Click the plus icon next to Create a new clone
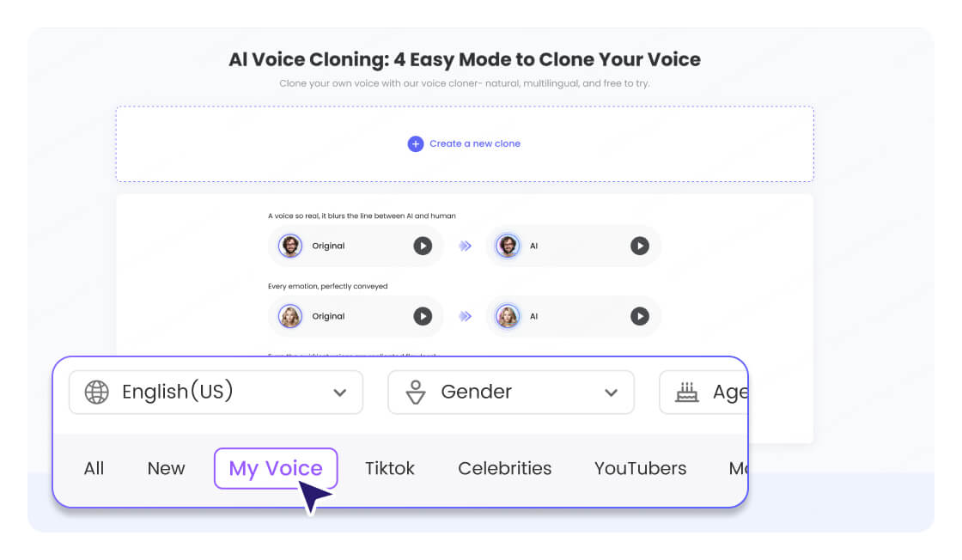This screenshot has height=560, width=962. (x=416, y=143)
